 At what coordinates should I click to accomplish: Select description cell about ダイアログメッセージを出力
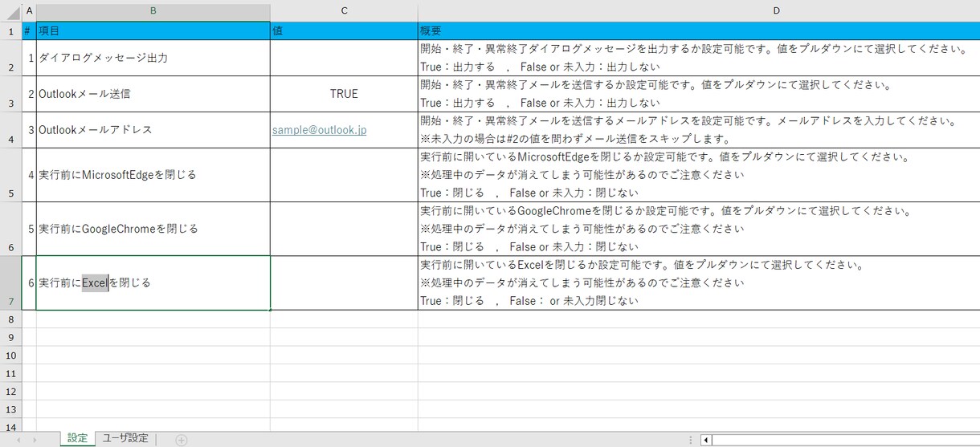click(x=699, y=58)
